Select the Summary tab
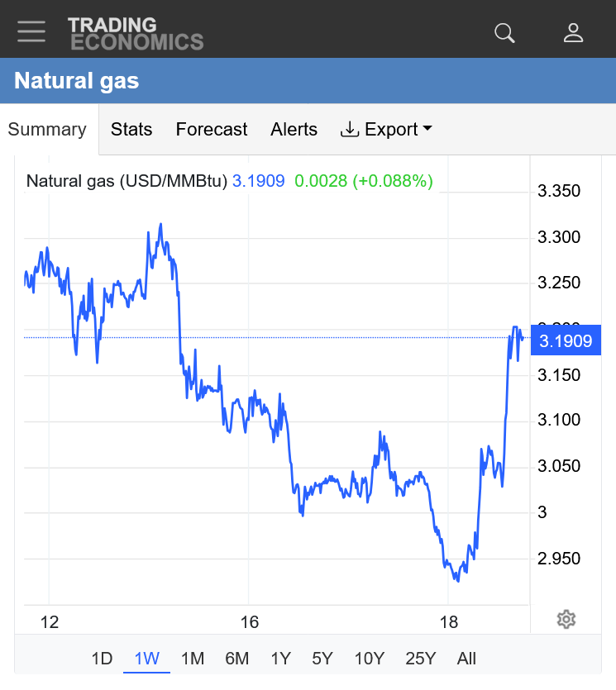Screen dimensions: 616x690 pos(47,130)
